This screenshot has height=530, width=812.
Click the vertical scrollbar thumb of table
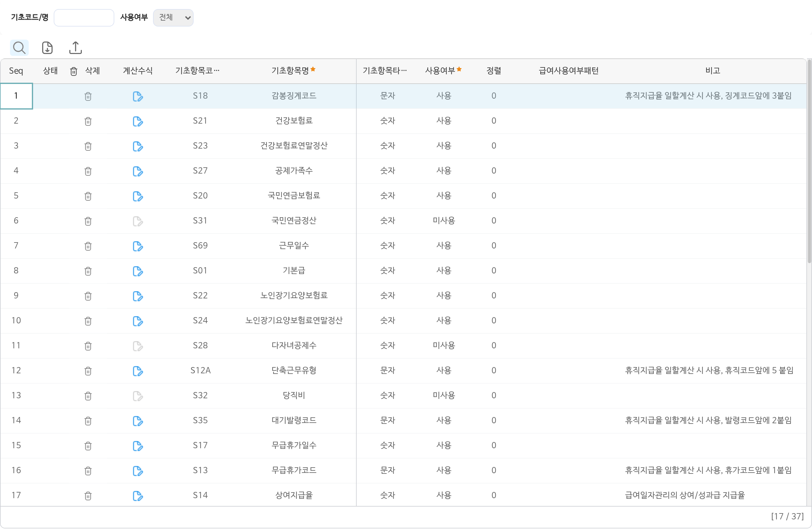[x=809, y=162]
